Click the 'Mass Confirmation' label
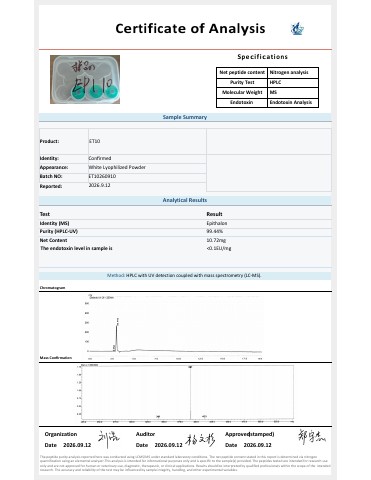 (56, 358)
